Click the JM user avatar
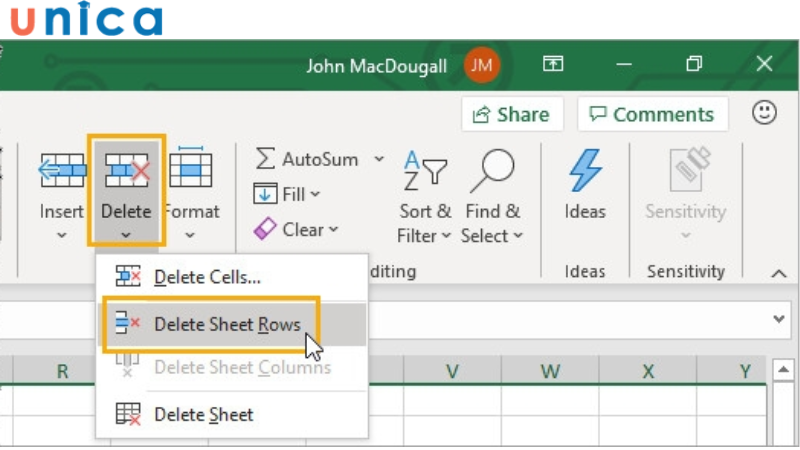The height and width of the screenshot is (450, 800). [x=482, y=65]
